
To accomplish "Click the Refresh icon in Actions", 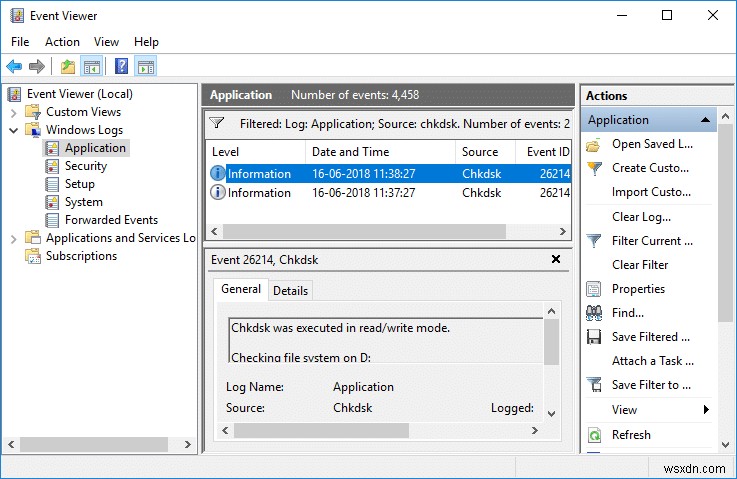I will point(594,435).
